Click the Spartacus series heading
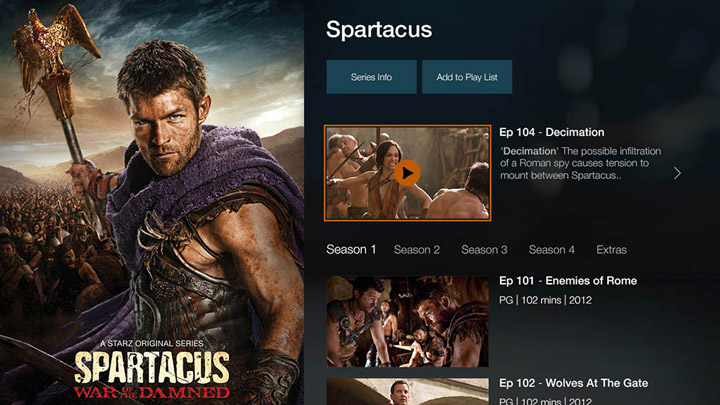Viewport: 720px width, 405px height. pyautogui.click(x=379, y=29)
